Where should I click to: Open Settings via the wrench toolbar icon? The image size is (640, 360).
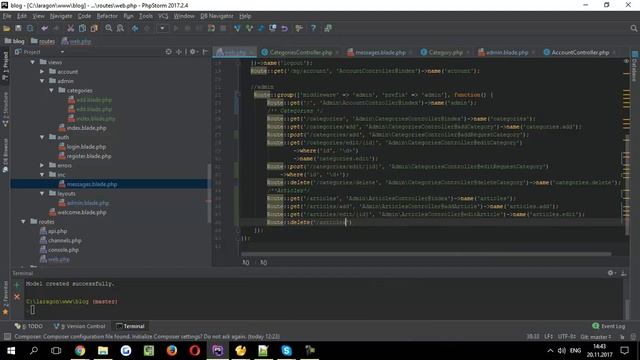pyautogui.click(x=299, y=28)
